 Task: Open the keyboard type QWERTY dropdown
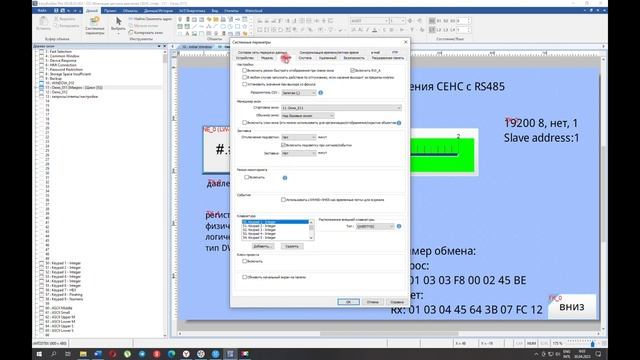375,226
